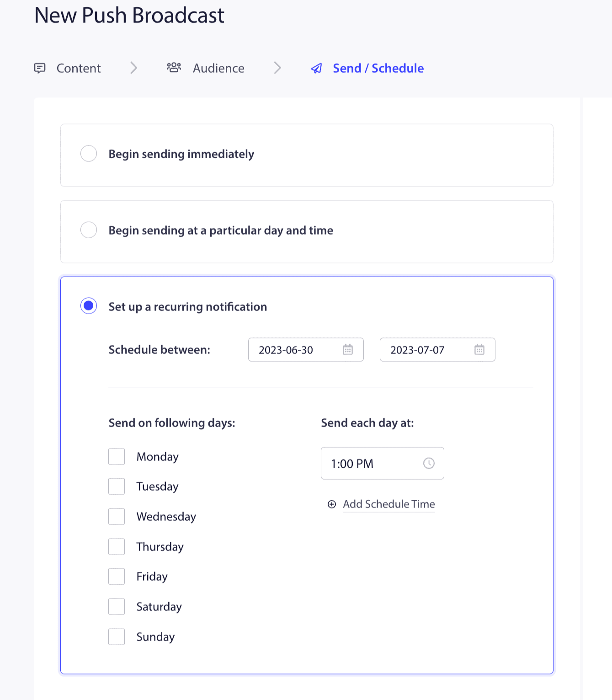This screenshot has height=700, width=612.
Task: Click the plus icon beside Add Schedule Time
Action: (332, 504)
